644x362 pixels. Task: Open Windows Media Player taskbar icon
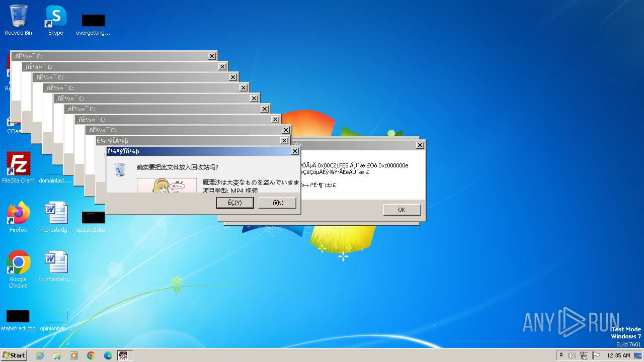pyautogui.click(x=74, y=355)
